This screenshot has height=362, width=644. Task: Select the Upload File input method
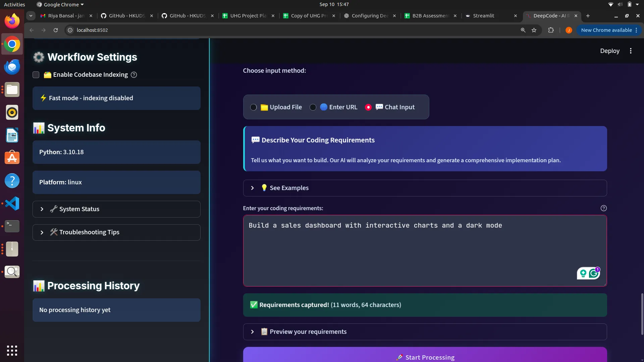pyautogui.click(x=254, y=107)
